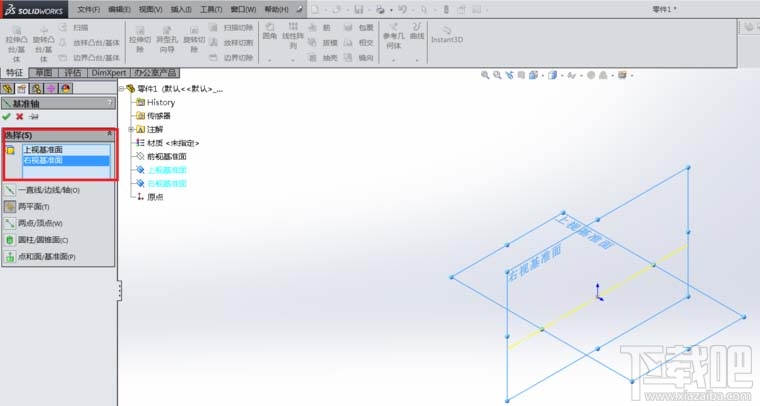Select 两点/顶点 two points axis option

[x=33, y=223]
